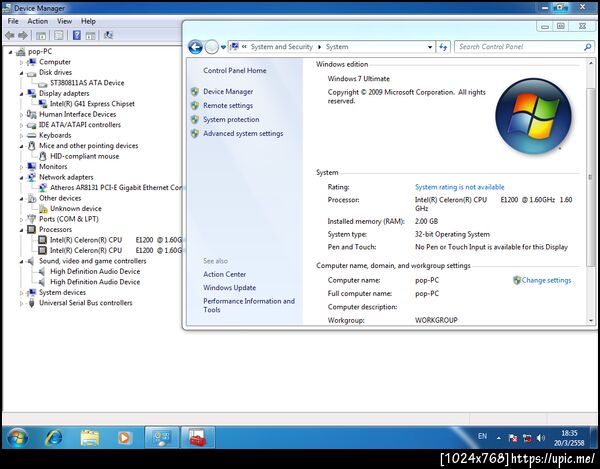
Task: Expand Ports (COM & LPT) node
Action: pos(21,219)
